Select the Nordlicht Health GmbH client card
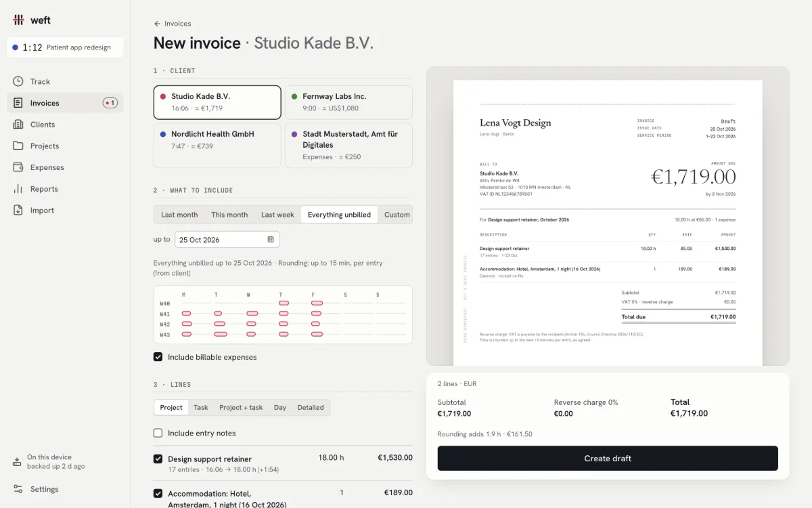 click(x=217, y=146)
